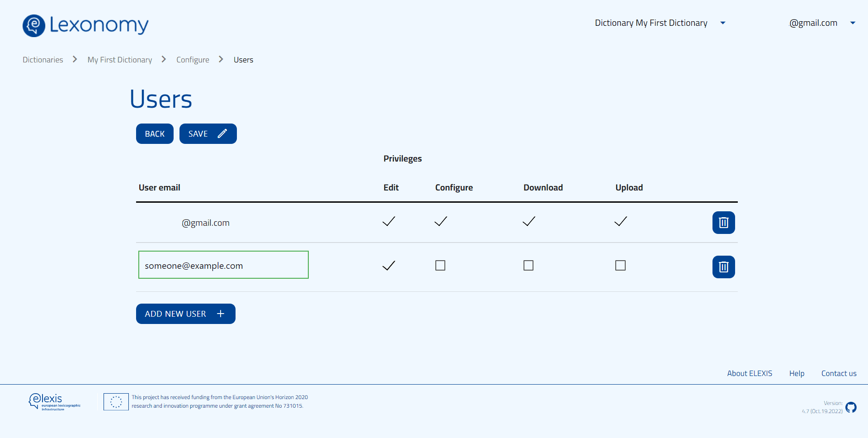Navigate to Configure breadcrumb

193,60
